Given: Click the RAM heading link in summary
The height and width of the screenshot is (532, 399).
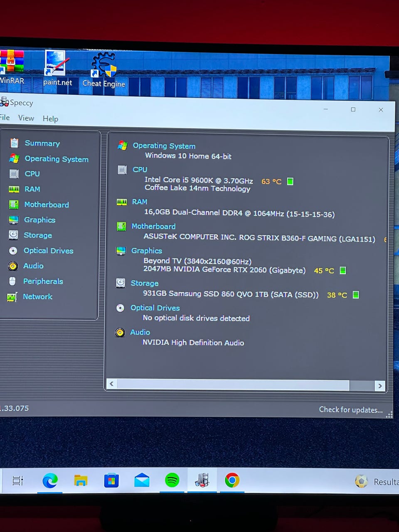Looking at the screenshot, I should coord(140,202).
